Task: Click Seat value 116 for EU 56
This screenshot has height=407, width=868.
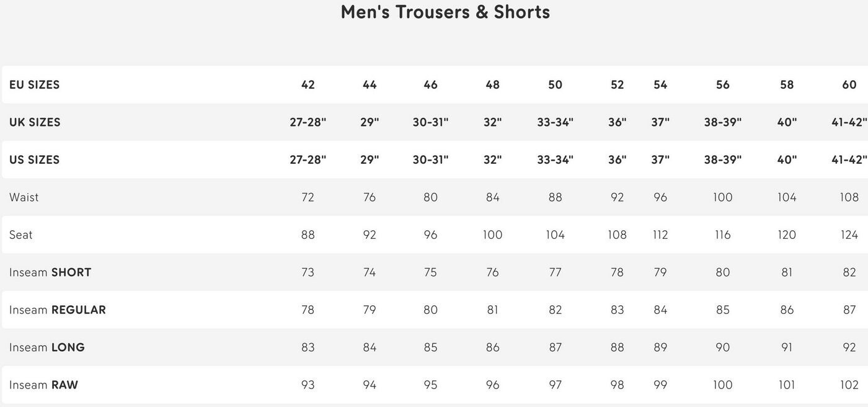Action: coord(723,235)
